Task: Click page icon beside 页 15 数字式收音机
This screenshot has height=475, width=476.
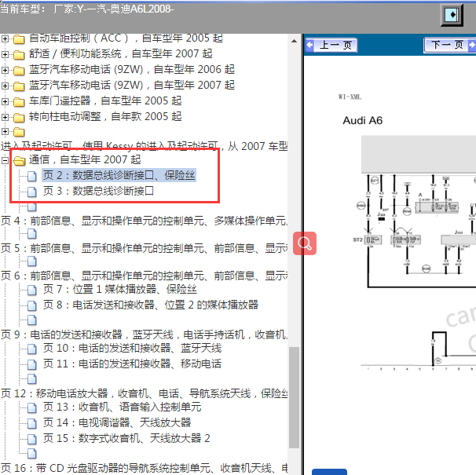Action: click(x=32, y=439)
